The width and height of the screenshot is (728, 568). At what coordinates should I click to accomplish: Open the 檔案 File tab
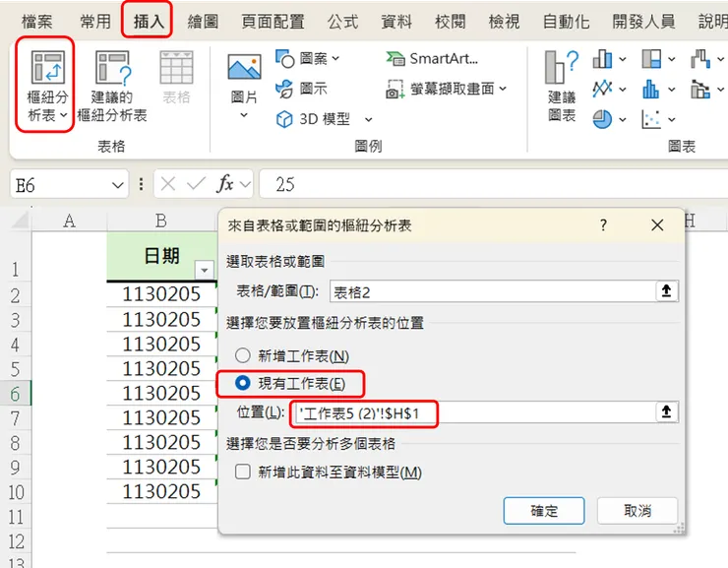[36, 22]
